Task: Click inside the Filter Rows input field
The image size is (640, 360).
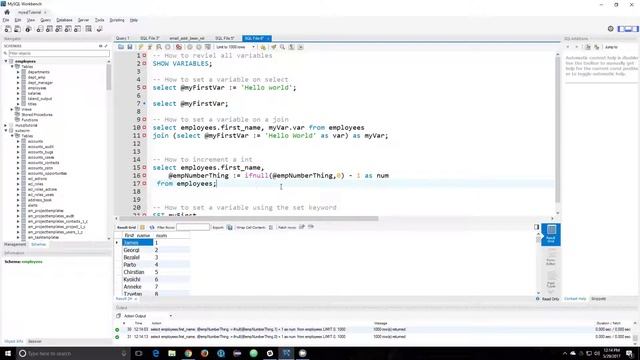Action: click(x=193, y=227)
